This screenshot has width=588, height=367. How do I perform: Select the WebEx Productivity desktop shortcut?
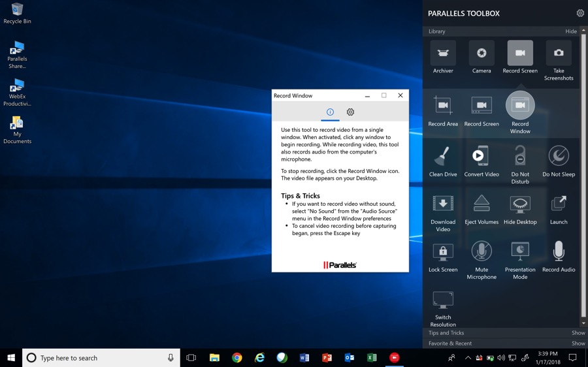tap(17, 92)
